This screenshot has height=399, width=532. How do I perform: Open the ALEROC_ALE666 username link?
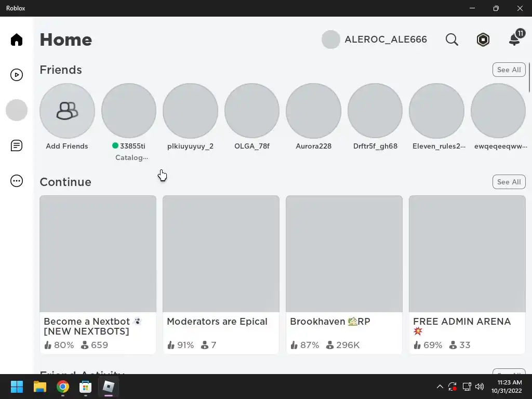pyautogui.click(x=385, y=39)
